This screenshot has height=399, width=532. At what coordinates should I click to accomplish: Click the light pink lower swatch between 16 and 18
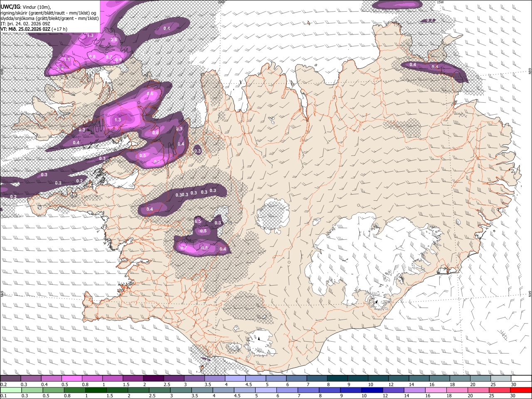coord(436,390)
